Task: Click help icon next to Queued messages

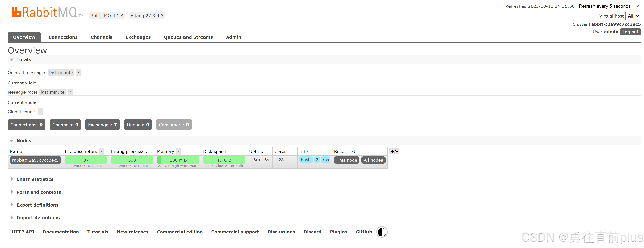Action: (78, 72)
